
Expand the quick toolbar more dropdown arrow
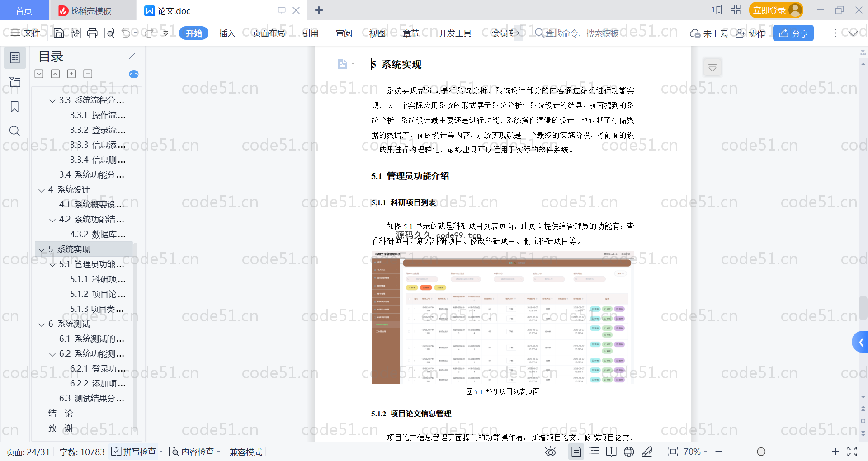(166, 33)
